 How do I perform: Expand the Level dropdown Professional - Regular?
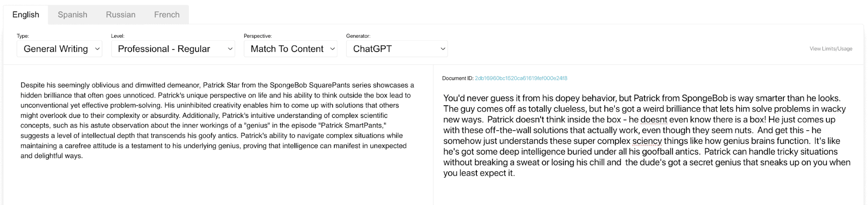point(173,49)
